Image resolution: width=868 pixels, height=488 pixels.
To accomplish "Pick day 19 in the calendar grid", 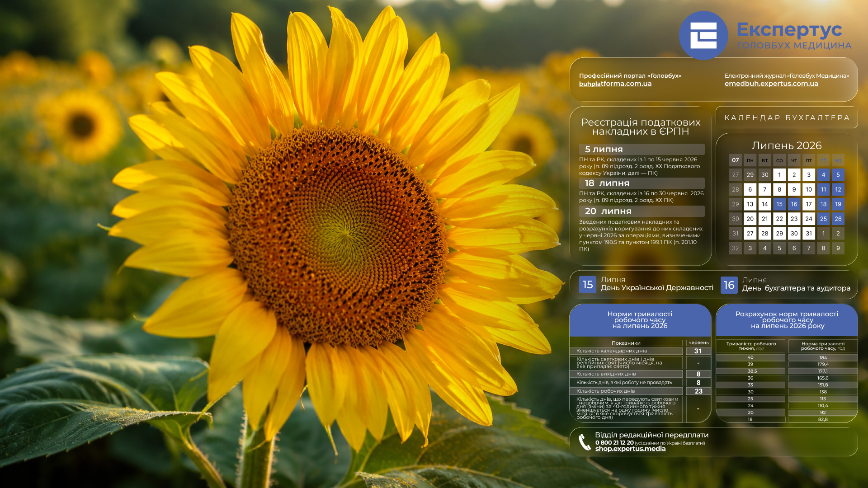I will click(838, 204).
